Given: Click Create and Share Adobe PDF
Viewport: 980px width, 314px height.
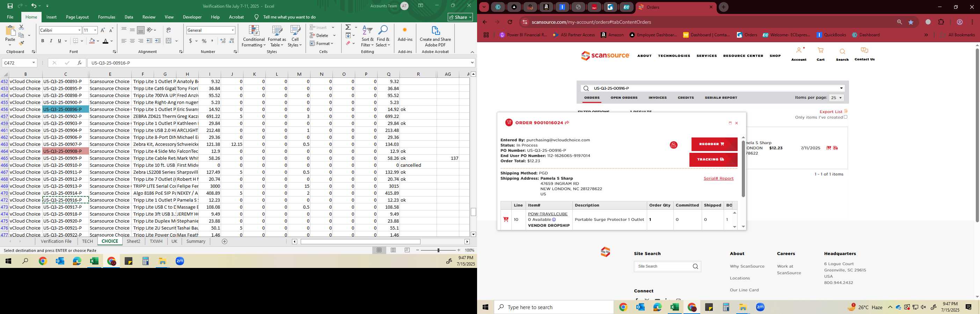Looking at the screenshot, I should [x=435, y=37].
